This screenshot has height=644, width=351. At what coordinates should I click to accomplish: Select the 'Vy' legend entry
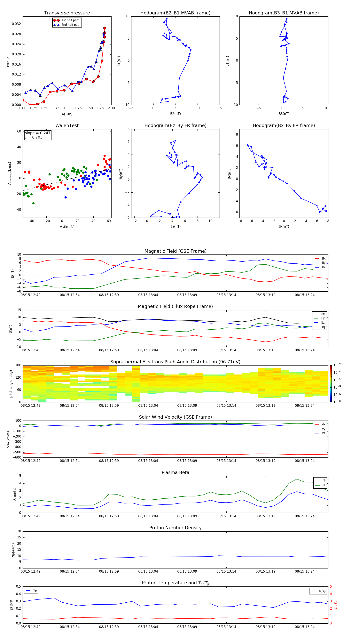(x=320, y=429)
